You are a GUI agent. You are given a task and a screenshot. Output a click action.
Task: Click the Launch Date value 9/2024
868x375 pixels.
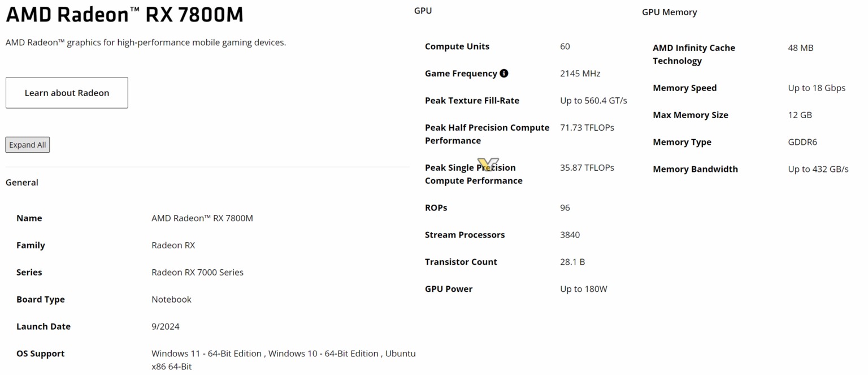pyautogui.click(x=166, y=326)
